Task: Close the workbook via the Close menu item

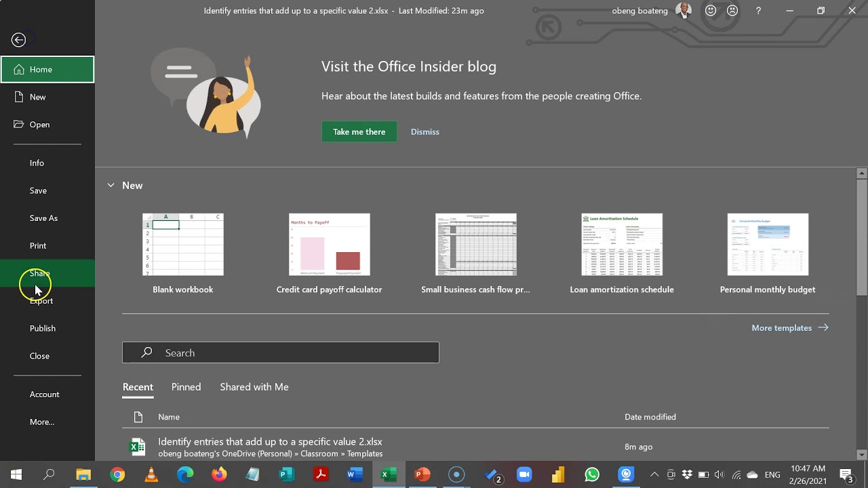Action: click(x=47, y=356)
